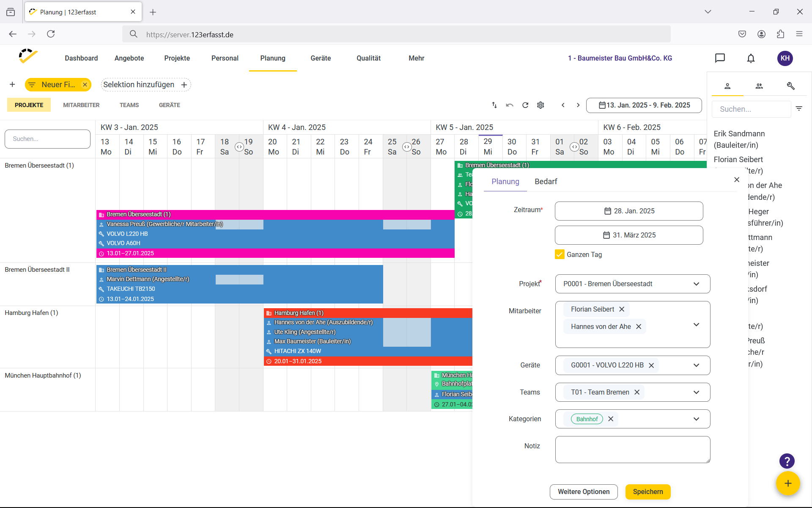Open the teams icon in the right panel
Screen dimensions: 812x508
(759, 86)
